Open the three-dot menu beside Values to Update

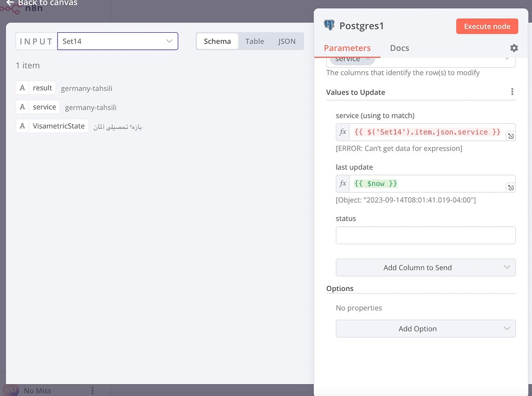[x=512, y=91]
